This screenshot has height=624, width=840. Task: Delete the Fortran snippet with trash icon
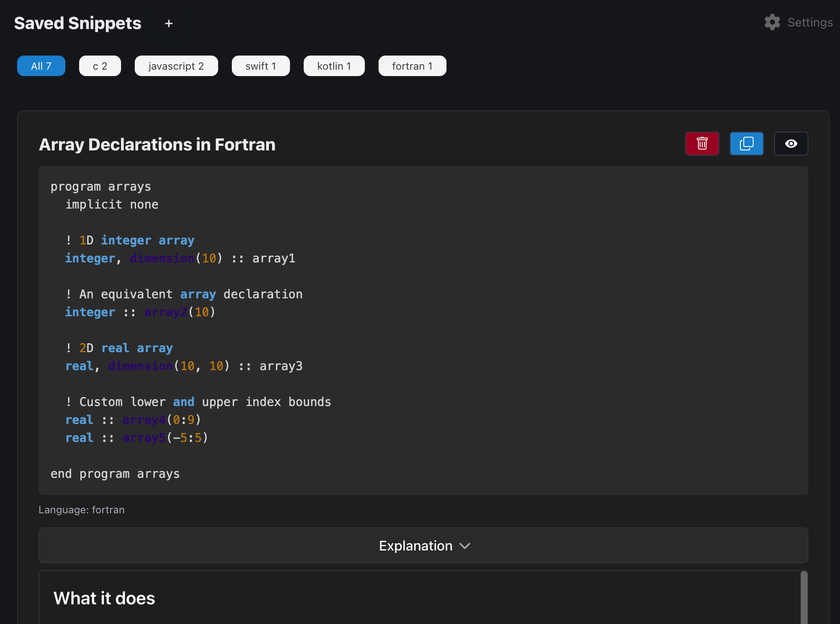point(702,144)
